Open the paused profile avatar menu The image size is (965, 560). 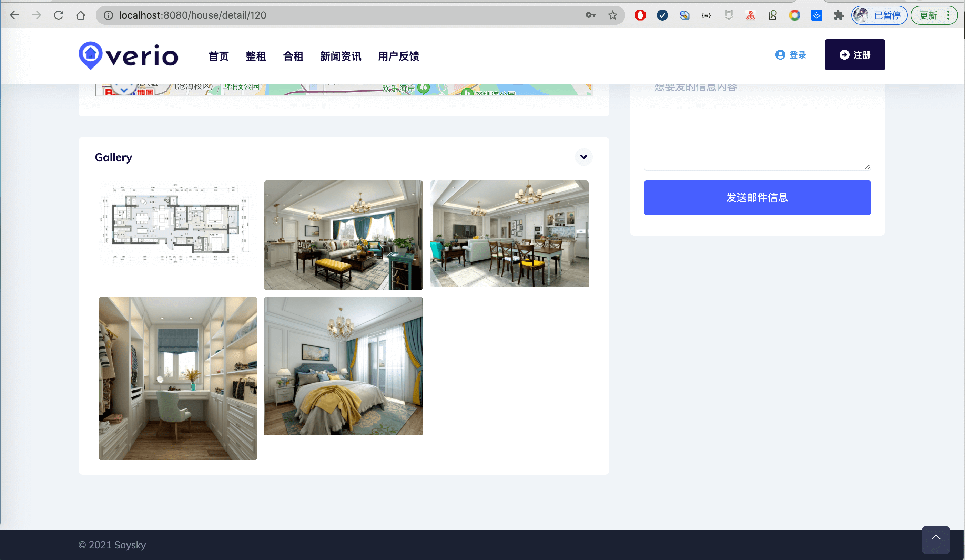(x=879, y=15)
